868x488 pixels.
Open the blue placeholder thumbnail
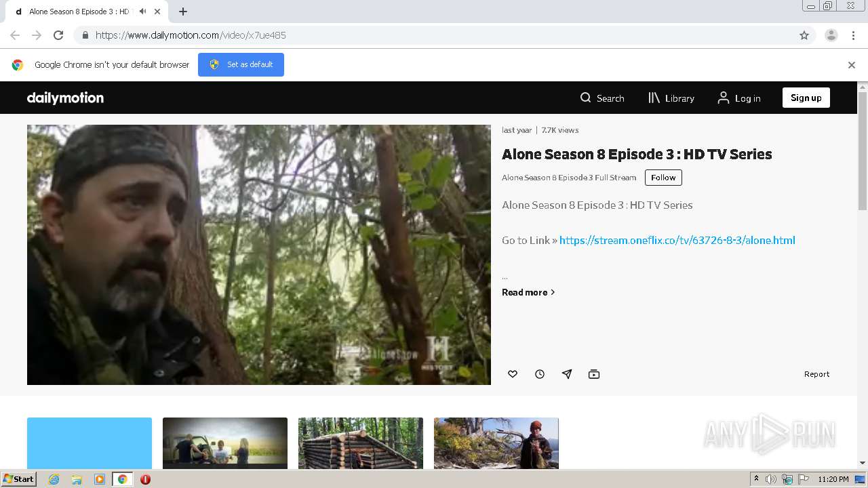(90, 443)
